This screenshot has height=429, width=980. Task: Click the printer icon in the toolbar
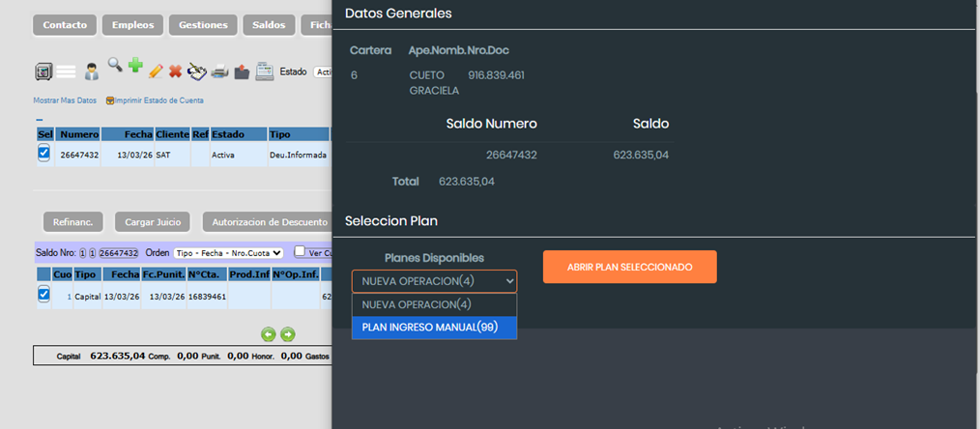point(220,71)
